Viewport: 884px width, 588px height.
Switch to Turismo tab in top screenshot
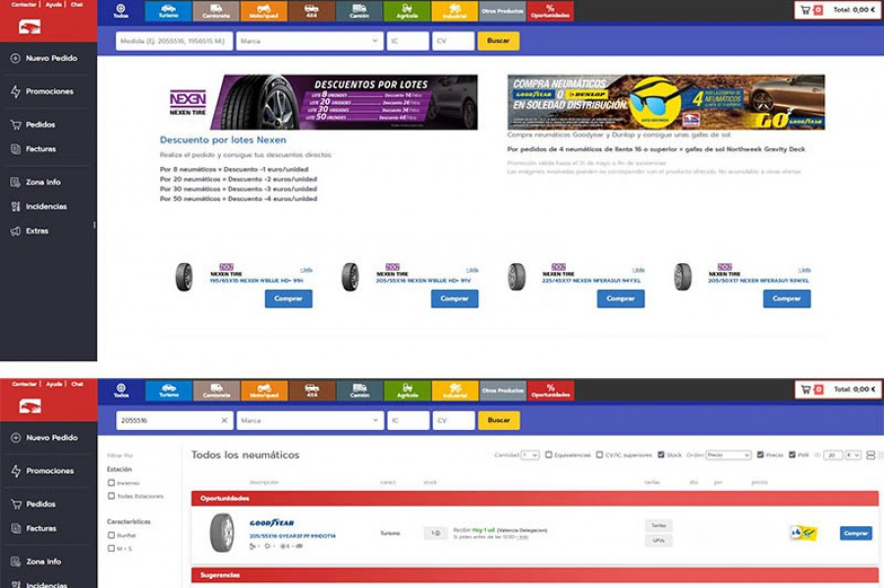169,11
